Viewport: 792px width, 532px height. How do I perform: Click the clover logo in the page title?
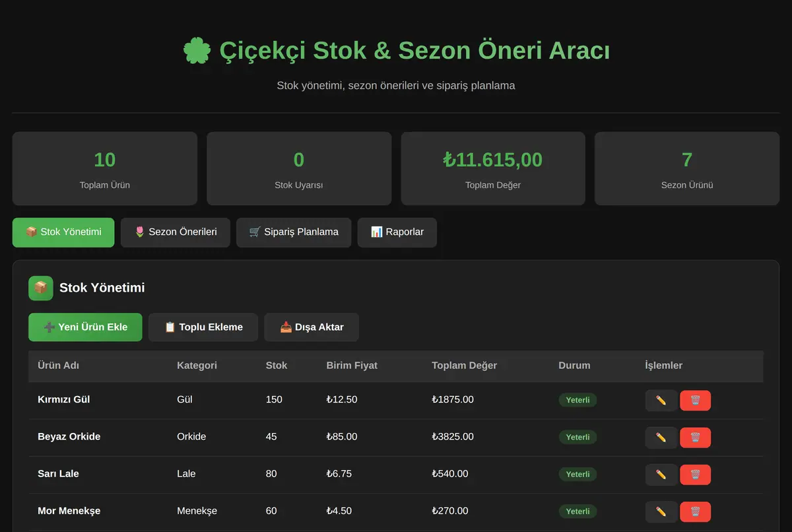197,51
